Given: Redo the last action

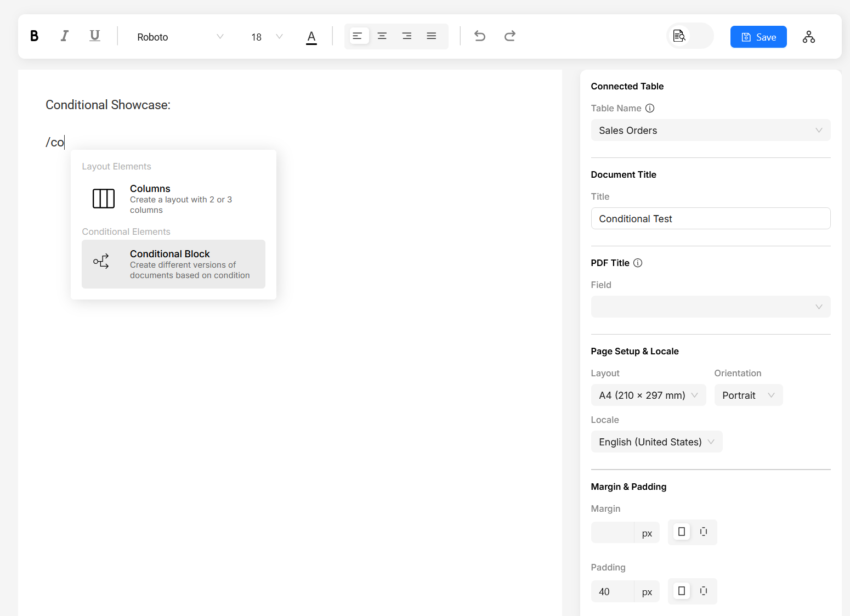Looking at the screenshot, I should 510,36.
